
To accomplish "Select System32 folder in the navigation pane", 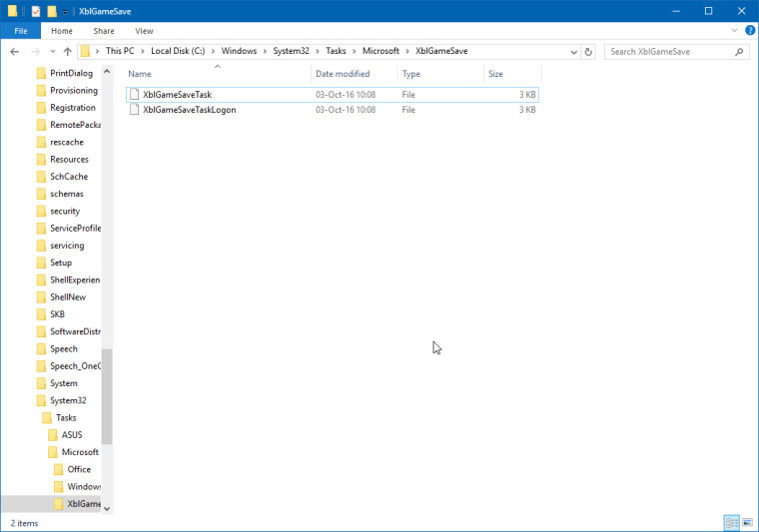I will (68, 400).
